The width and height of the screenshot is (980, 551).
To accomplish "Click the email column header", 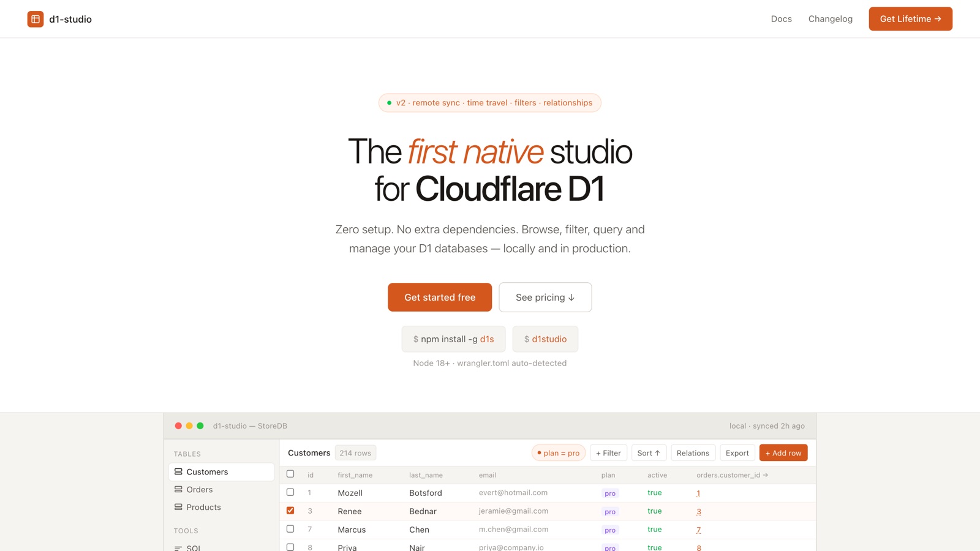I will (x=488, y=475).
